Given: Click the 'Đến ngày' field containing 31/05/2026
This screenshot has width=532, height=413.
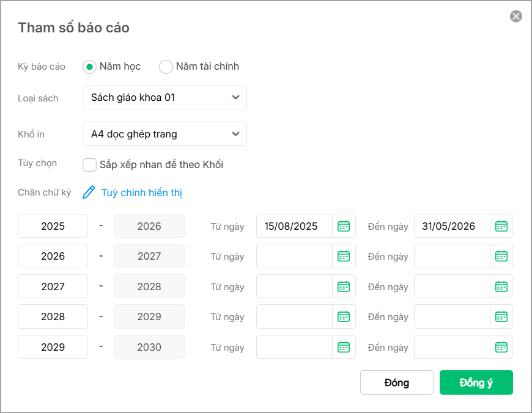Looking at the screenshot, I should click(452, 226).
